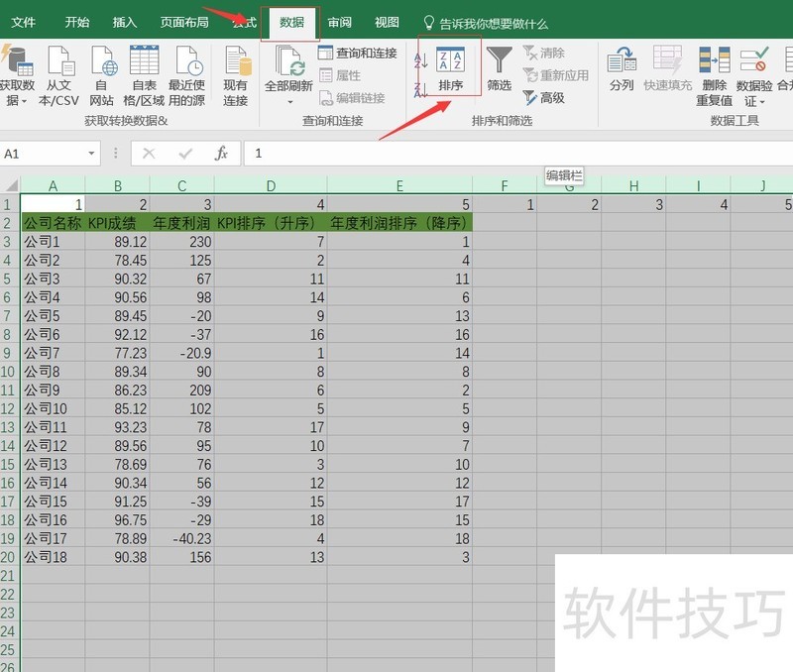793x672 pixels.
Task: Select column H header
Action: (x=633, y=185)
